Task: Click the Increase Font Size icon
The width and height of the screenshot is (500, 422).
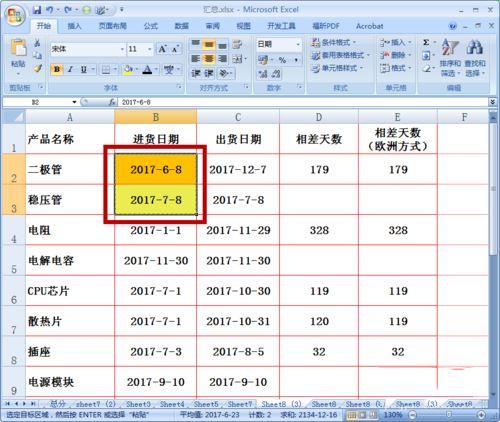Action: pyautogui.click(x=162, y=49)
